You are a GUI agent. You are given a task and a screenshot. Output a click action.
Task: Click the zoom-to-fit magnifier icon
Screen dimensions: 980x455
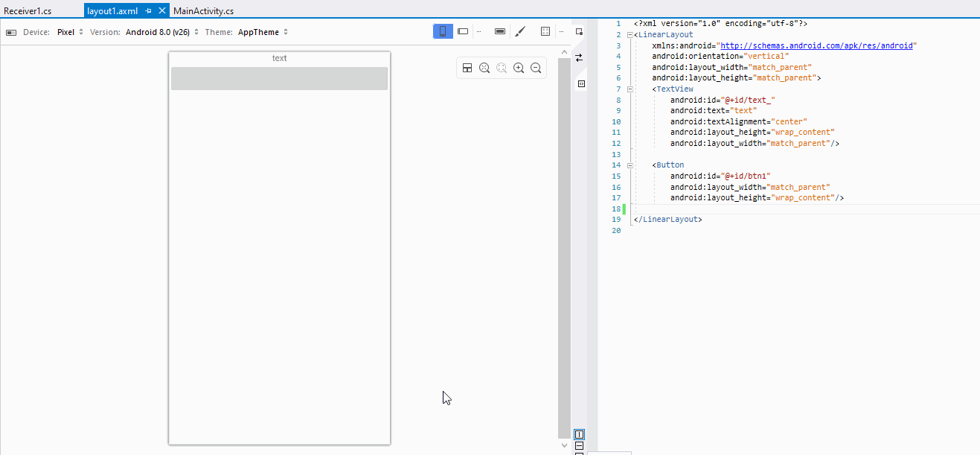click(x=484, y=68)
